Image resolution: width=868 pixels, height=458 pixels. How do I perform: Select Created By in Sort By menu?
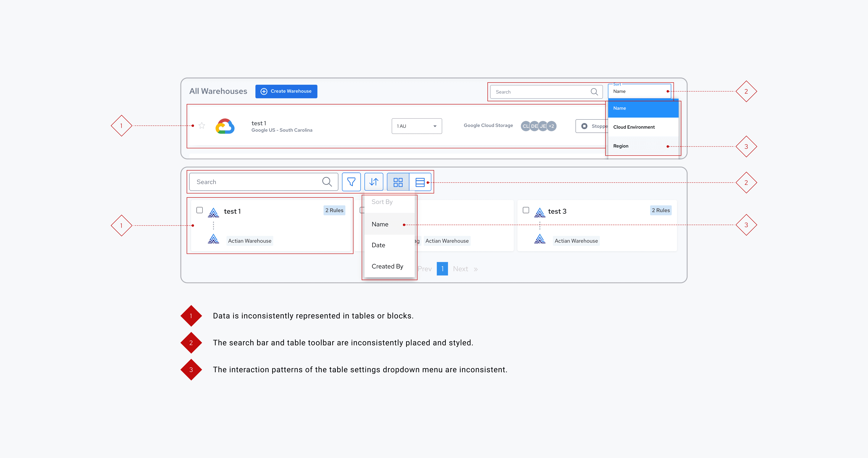tap(387, 266)
